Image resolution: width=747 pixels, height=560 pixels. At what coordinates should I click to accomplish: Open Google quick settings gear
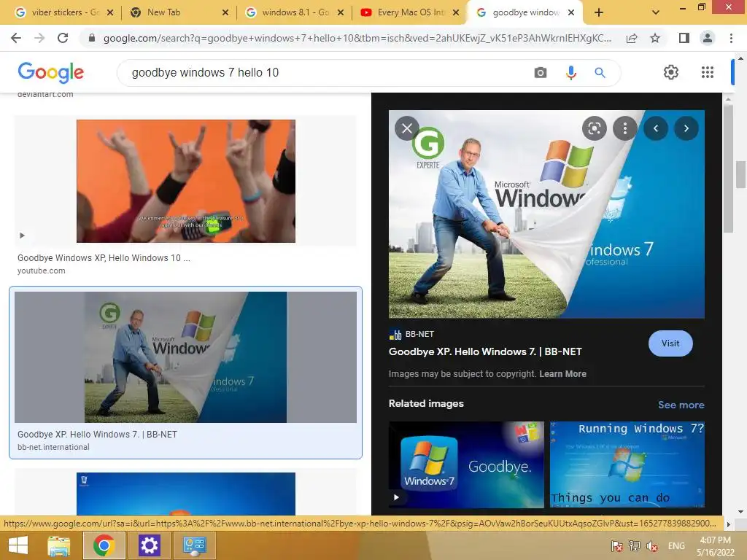(x=671, y=72)
